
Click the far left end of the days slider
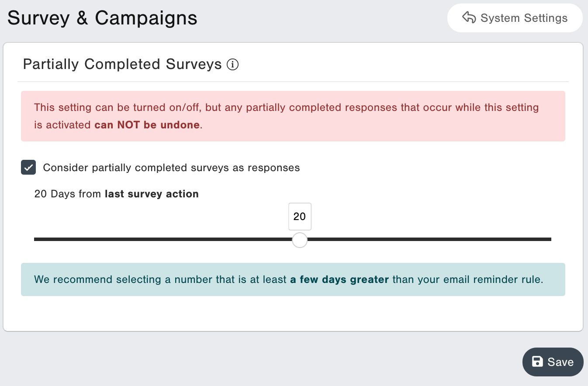click(x=35, y=239)
